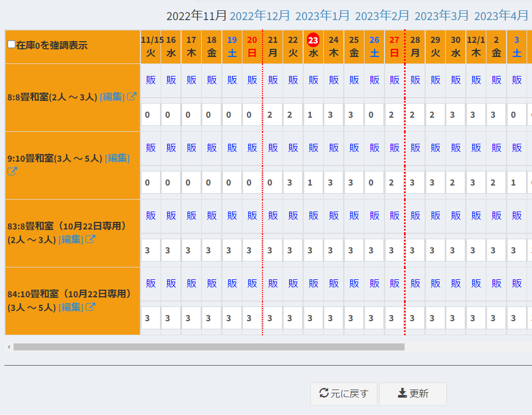The height and width of the screenshot is (415, 532).
Task: Select the 20 日 date header
Action: [252, 47]
